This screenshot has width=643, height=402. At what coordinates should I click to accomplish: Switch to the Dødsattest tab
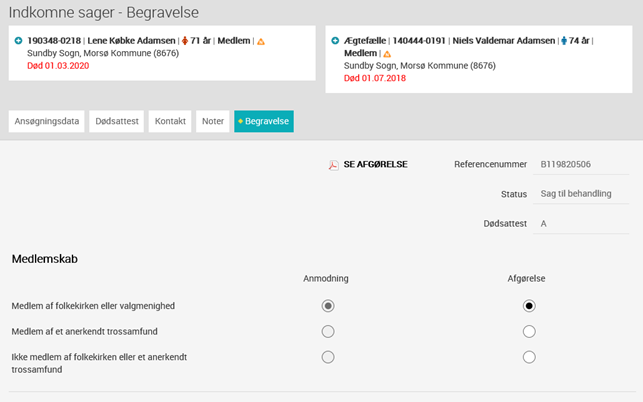pyautogui.click(x=117, y=121)
